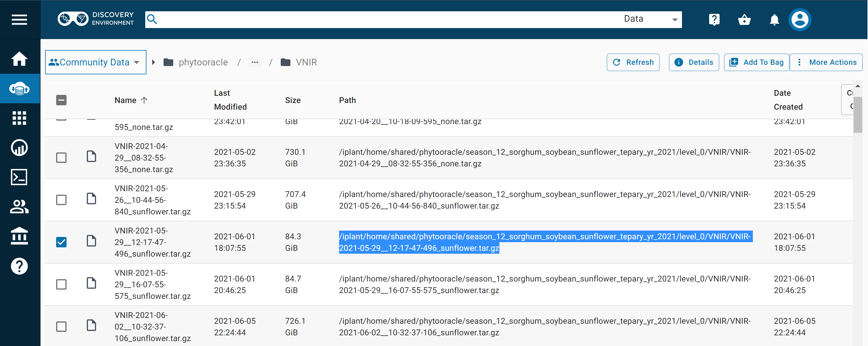Click file icon for VNIR-2021-05-26 sunflower.tar.gz
The height and width of the screenshot is (346, 868).
(91, 199)
